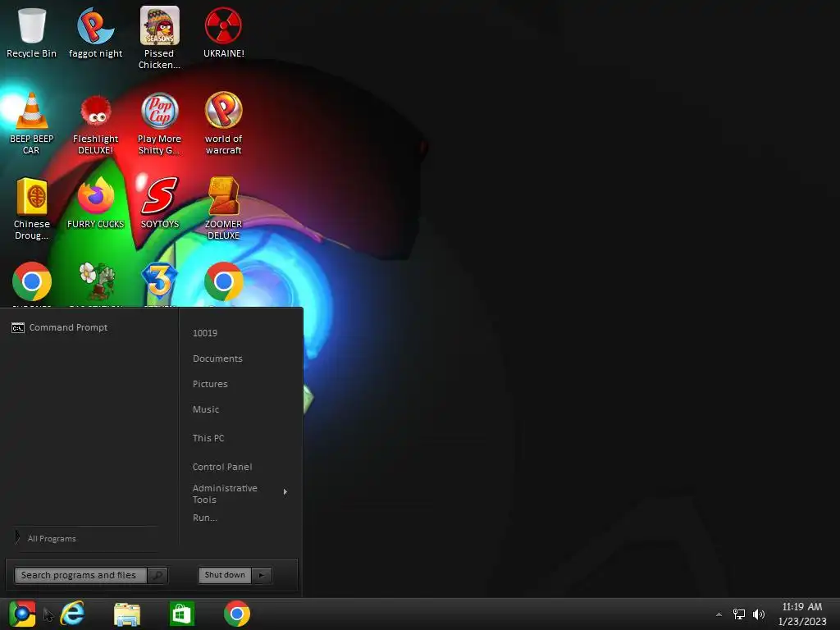Viewport: 840px width, 630px height.
Task: Open This PC from the Start menu
Action: click(208, 438)
